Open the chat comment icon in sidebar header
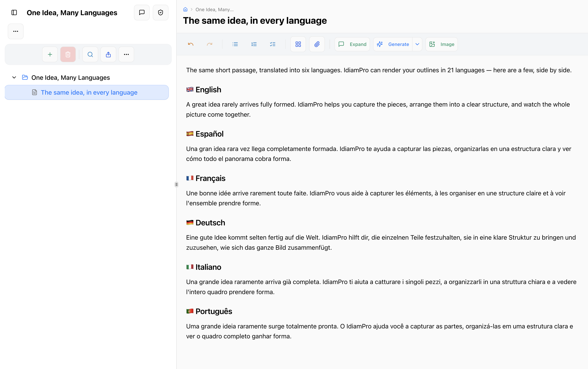The height and width of the screenshot is (369, 588). point(142,12)
